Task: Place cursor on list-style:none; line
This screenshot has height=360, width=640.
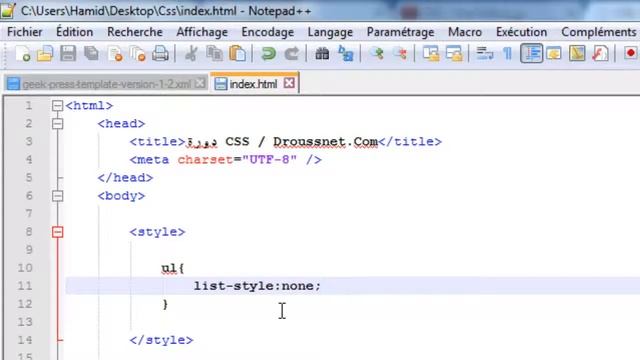Action: coord(257,286)
